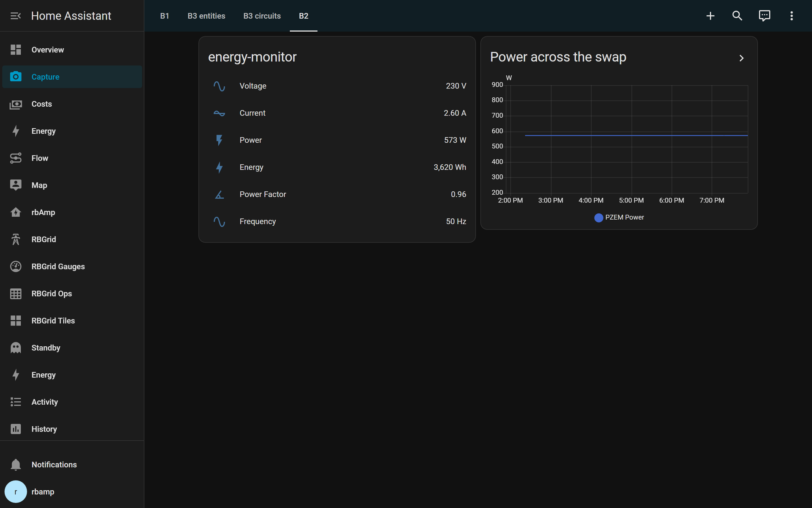The width and height of the screenshot is (812, 508).
Task: Click the Power Factor label
Action: (x=263, y=194)
